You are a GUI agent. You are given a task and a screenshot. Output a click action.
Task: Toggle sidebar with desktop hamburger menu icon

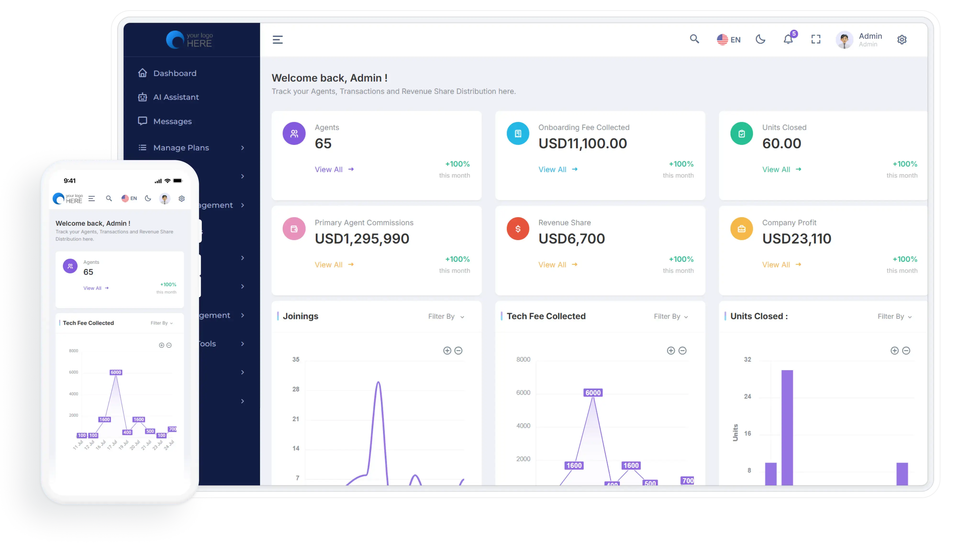[277, 39]
